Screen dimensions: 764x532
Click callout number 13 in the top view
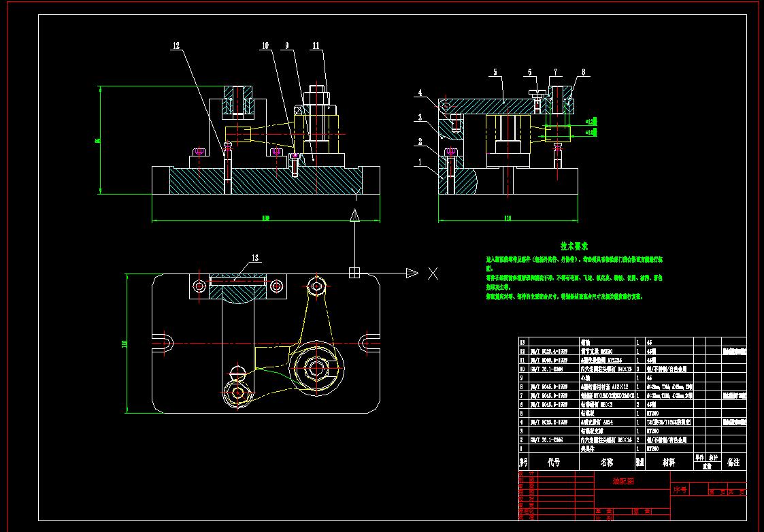pyautogui.click(x=255, y=259)
